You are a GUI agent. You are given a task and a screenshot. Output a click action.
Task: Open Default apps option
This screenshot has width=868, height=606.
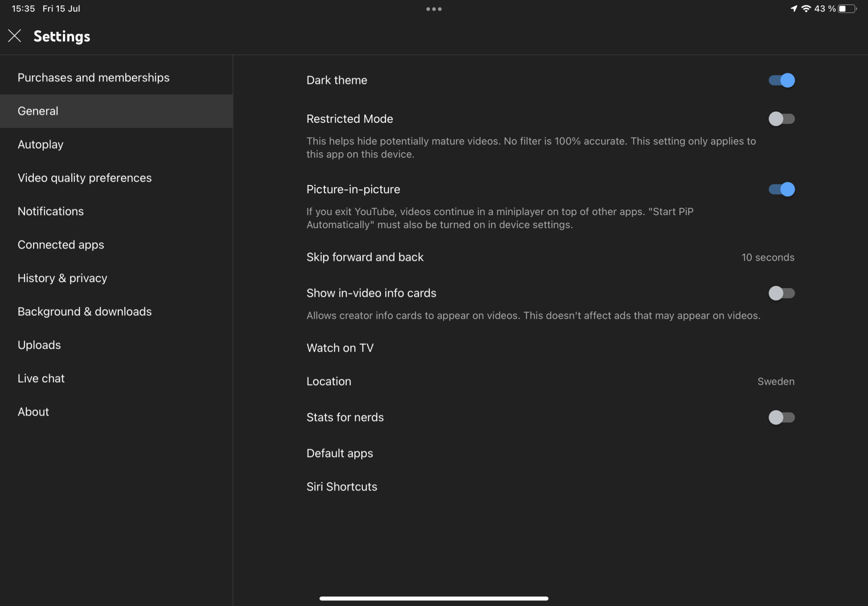339,453
